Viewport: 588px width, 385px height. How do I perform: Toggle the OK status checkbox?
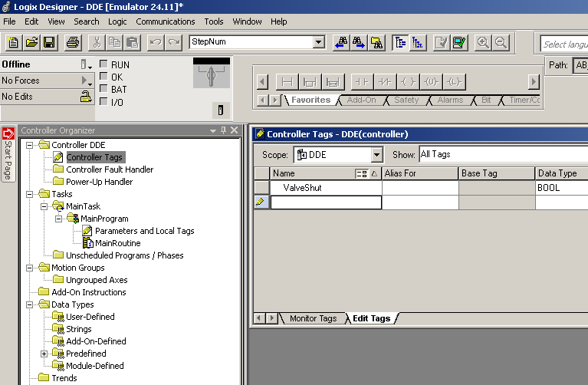coord(103,77)
